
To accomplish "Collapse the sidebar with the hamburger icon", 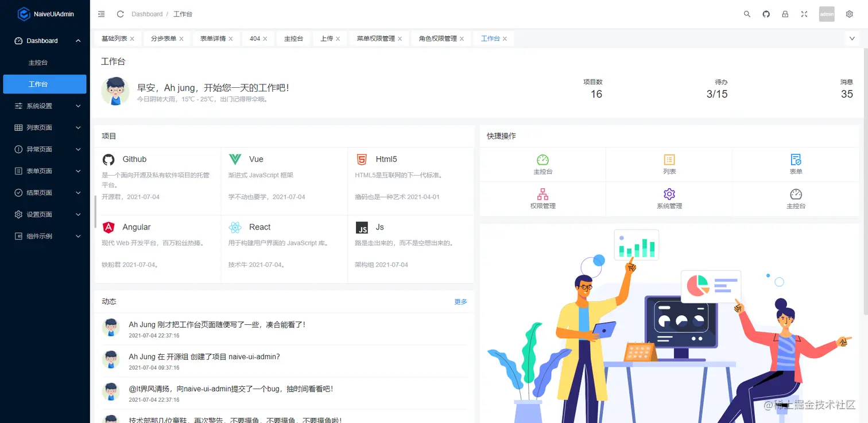I will click(x=102, y=14).
